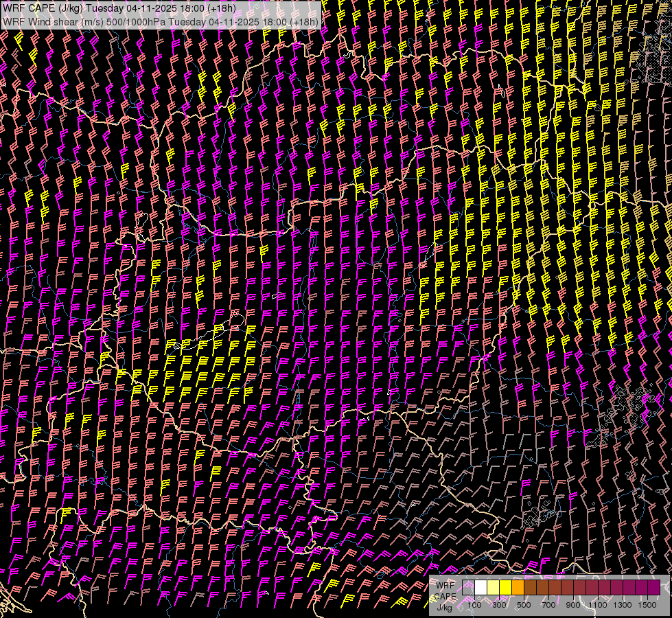This screenshot has width=672, height=618.
Task: Click the 700 label on the CAPE scale
Action: point(548,605)
